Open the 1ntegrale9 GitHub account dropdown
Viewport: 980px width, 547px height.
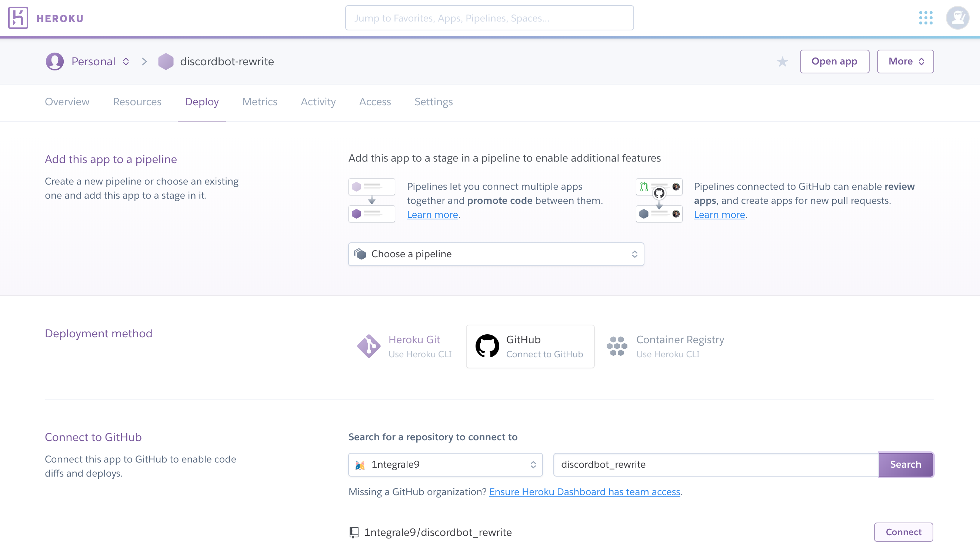point(446,465)
